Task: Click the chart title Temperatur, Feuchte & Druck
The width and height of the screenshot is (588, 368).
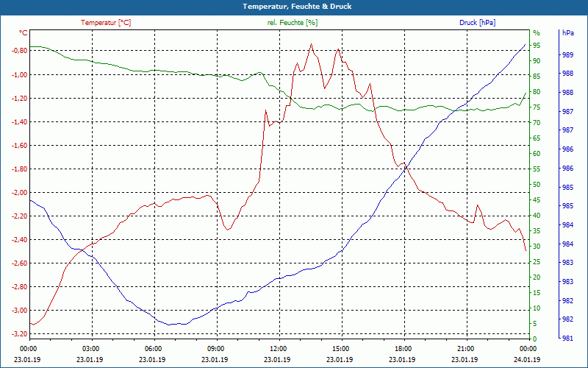Action: pos(297,7)
